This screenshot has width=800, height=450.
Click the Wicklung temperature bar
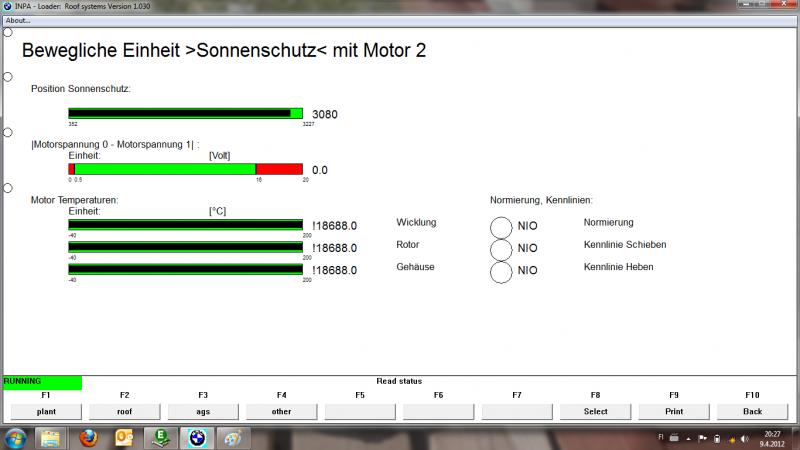click(x=186, y=224)
